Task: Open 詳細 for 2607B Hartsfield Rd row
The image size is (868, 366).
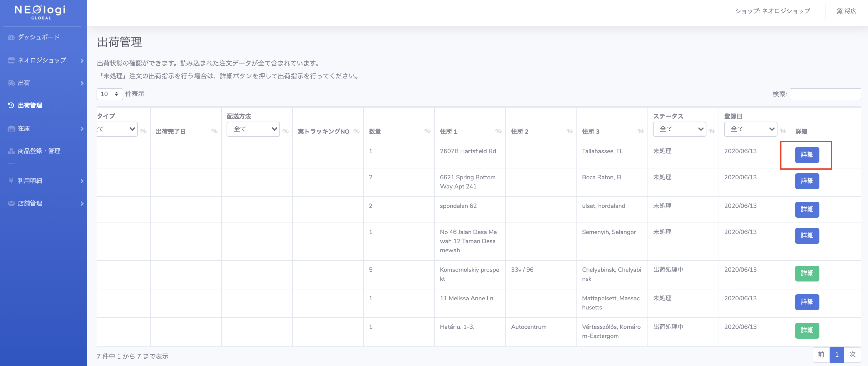Action: 807,155
